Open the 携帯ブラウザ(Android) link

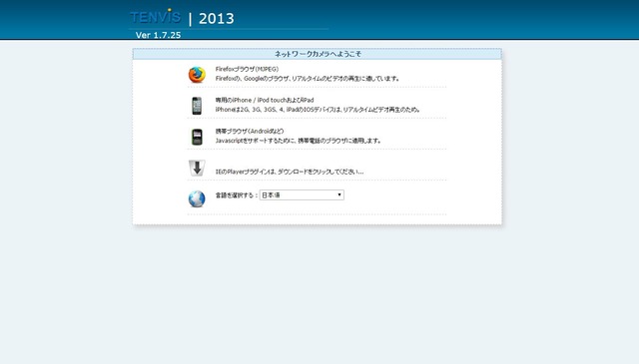[x=250, y=131]
